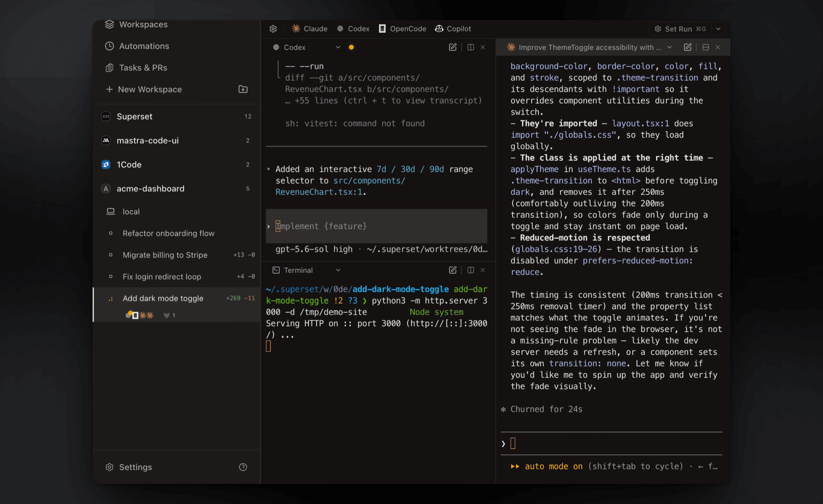Click the import folder icon beside New Workspace
The width and height of the screenshot is (823, 504).
[243, 89]
